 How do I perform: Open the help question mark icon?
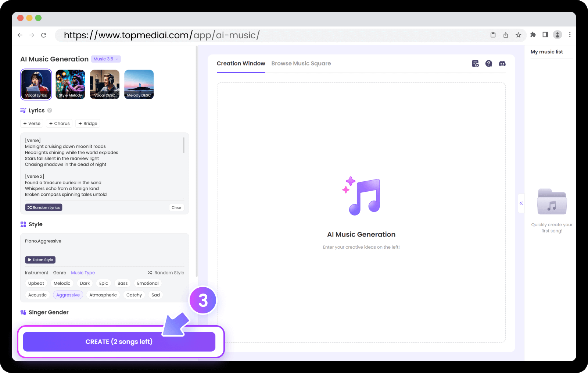489,64
